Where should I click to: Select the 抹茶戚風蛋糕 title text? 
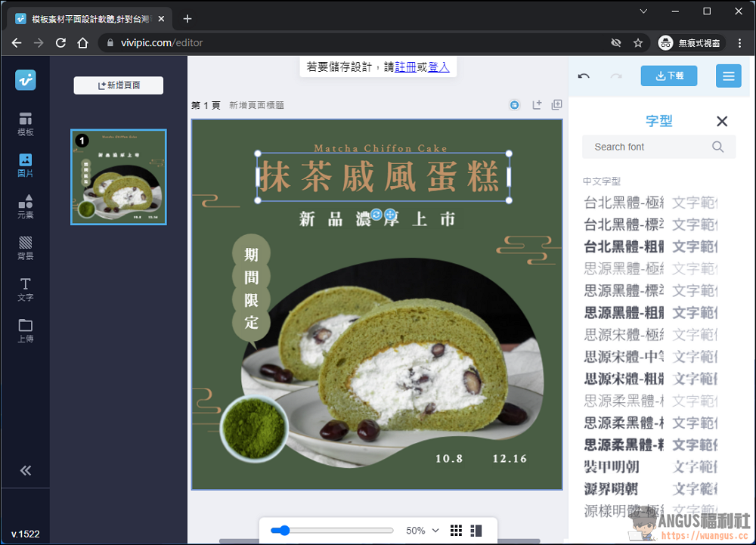[383, 177]
